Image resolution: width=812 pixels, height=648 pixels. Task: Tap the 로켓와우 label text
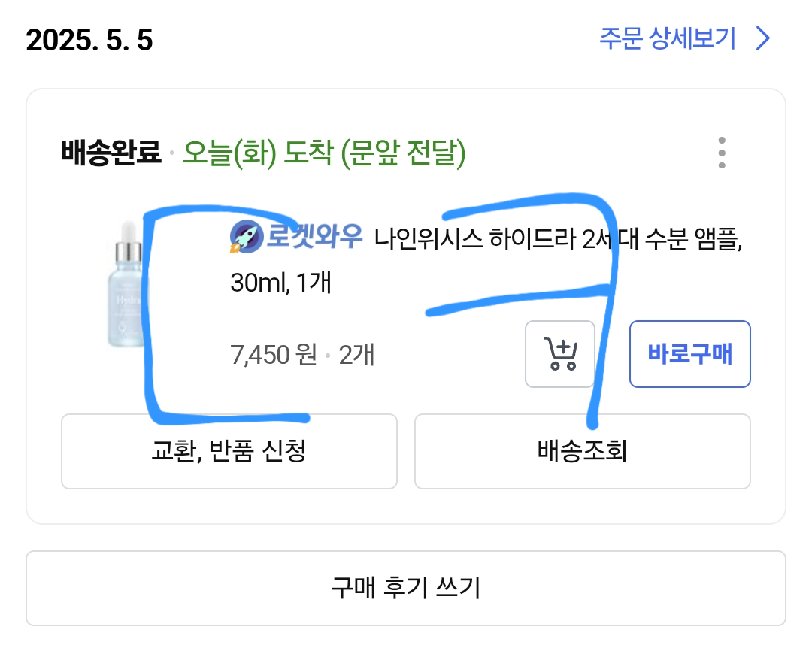click(314, 238)
